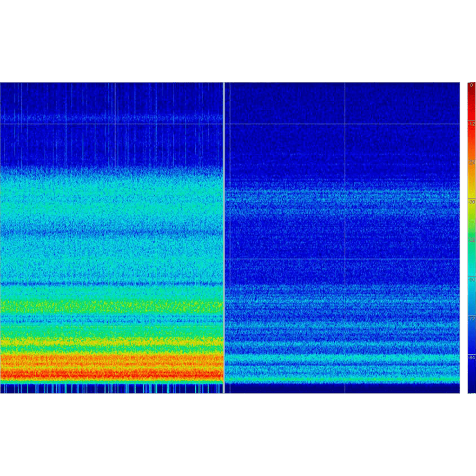476x476 pixels.
Task: Click the top grid line intersection in the right spectrogram
Action: [345, 124]
